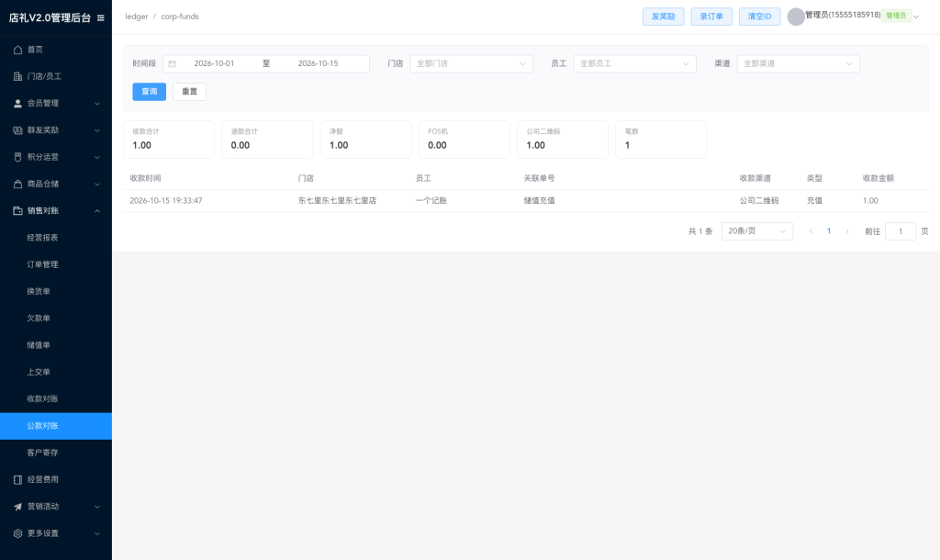The width and height of the screenshot is (940, 560).
Task: Click the 发奖励 button
Action: coord(664,17)
